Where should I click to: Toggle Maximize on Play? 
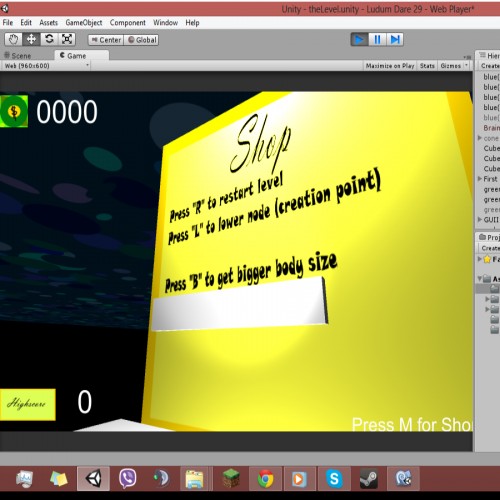(390, 66)
